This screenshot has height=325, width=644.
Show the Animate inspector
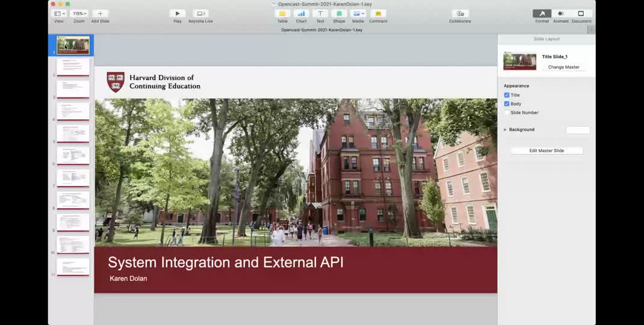(x=560, y=14)
